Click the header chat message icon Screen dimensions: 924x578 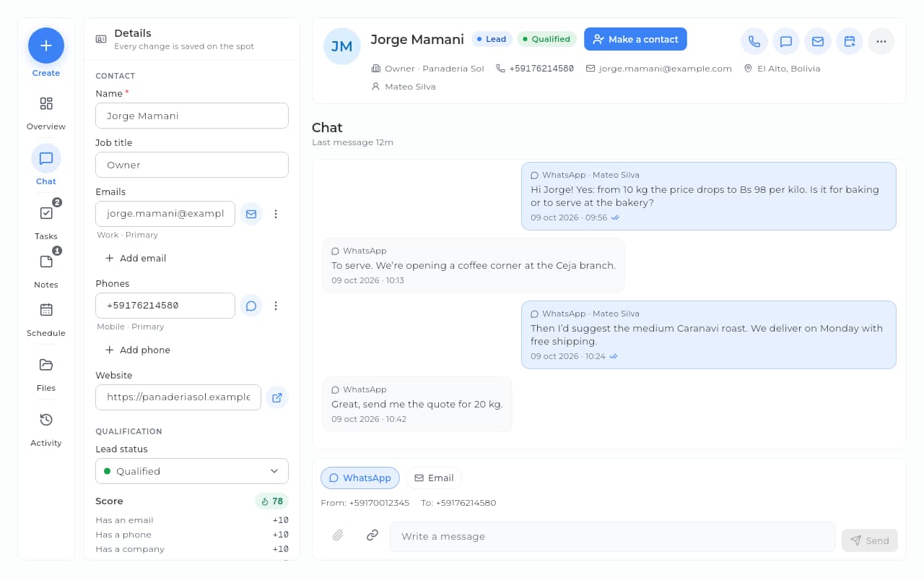[786, 41]
